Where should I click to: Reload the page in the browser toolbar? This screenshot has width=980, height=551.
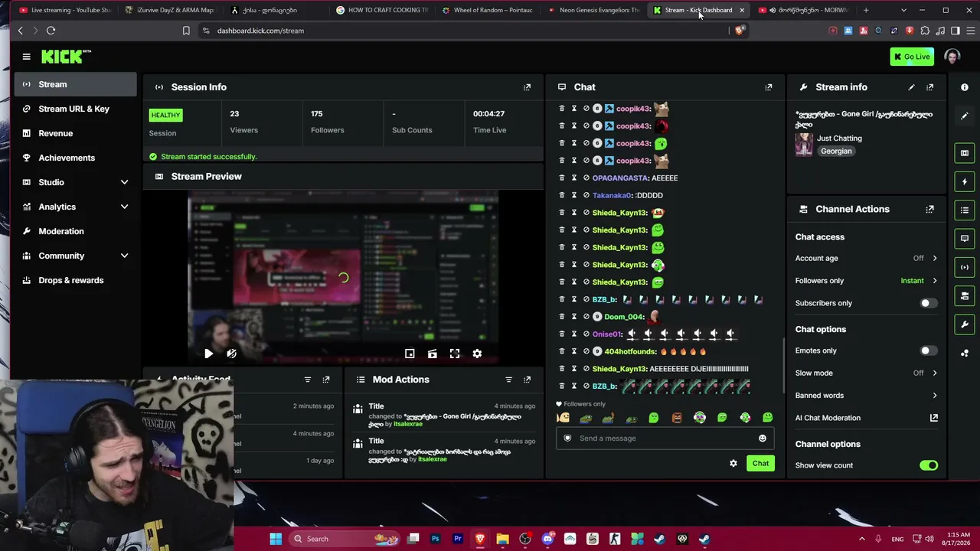pos(51,31)
